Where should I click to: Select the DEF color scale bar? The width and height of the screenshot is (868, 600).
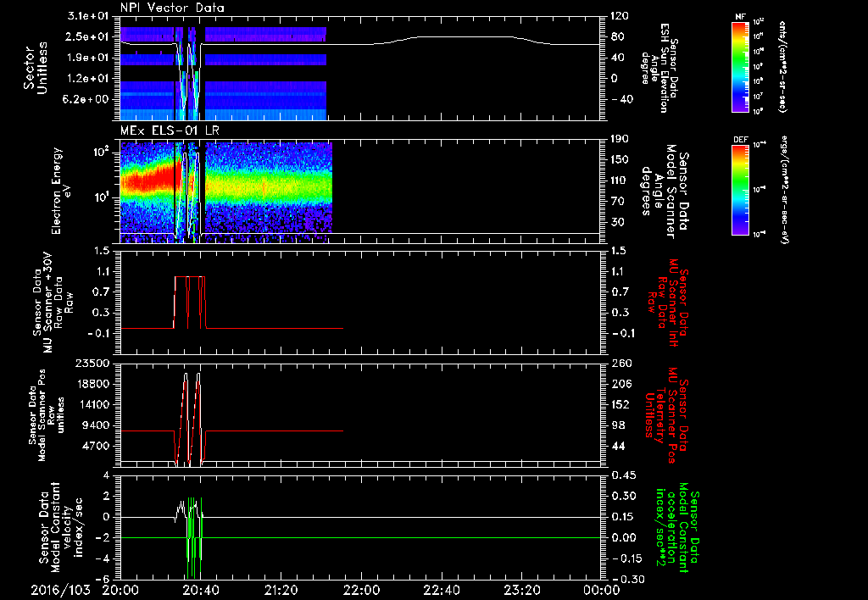740,189
